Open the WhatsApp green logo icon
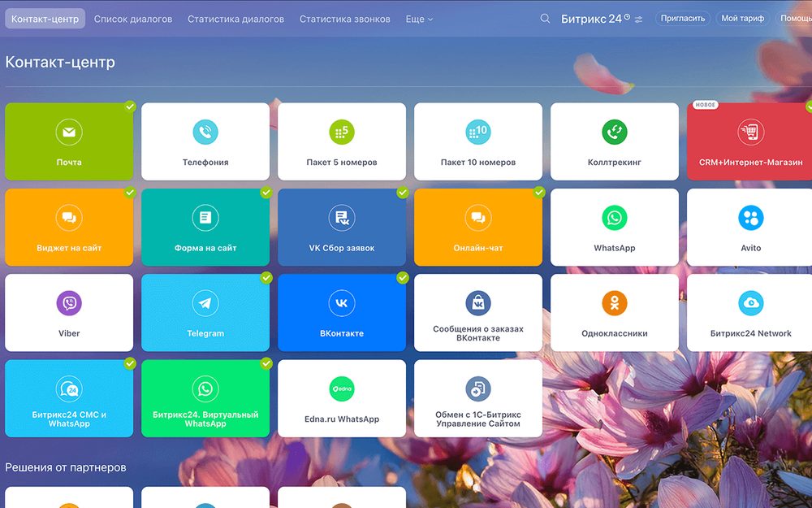The image size is (812, 508). pos(614,217)
